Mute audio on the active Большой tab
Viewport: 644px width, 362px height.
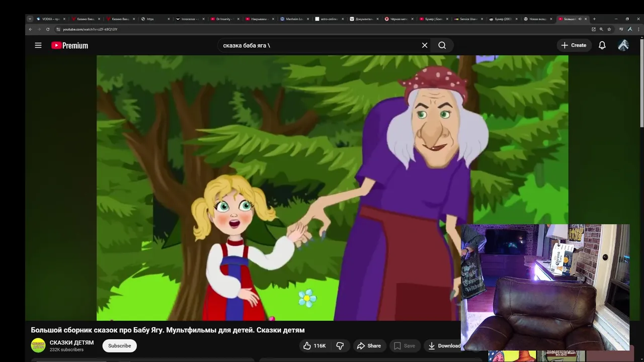pyautogui.click(x=580, y=19)
